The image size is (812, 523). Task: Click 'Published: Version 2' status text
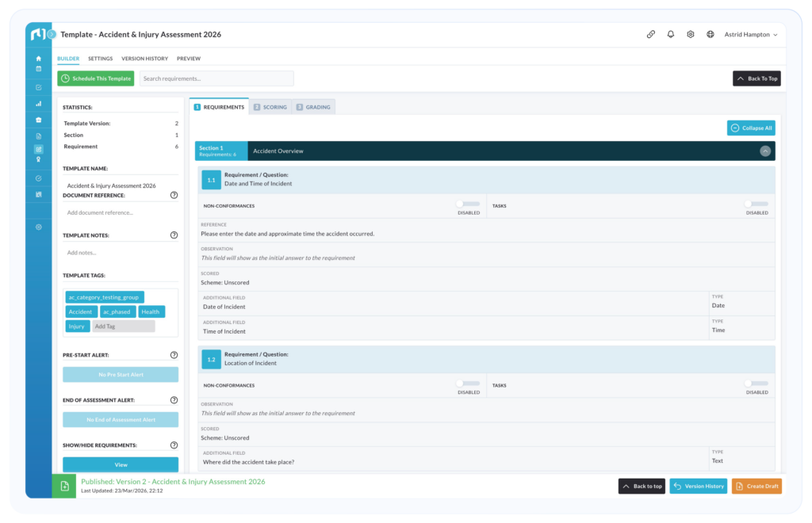(x=172, y=482)
